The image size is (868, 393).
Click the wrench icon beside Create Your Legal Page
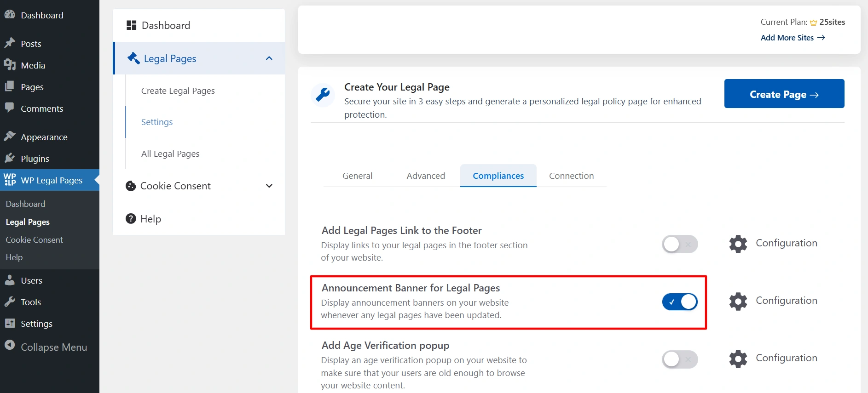[323, 95]
